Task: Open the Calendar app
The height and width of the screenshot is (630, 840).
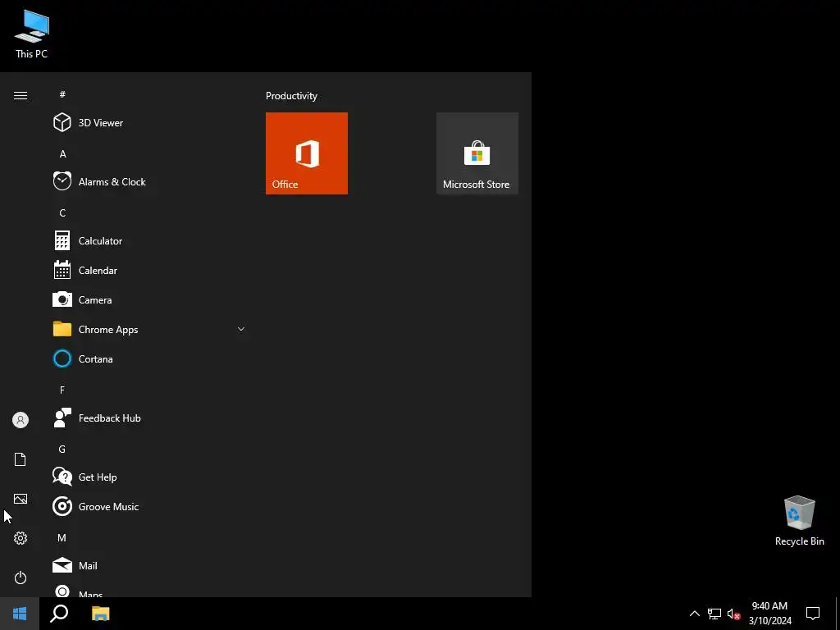Action: 150,271
